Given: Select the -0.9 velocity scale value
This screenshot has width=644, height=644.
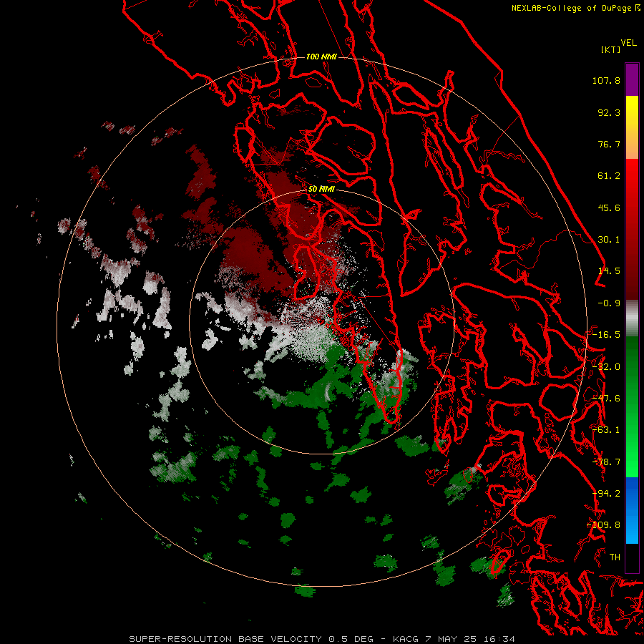Looking at the screenshot, I should click(609, 303).
